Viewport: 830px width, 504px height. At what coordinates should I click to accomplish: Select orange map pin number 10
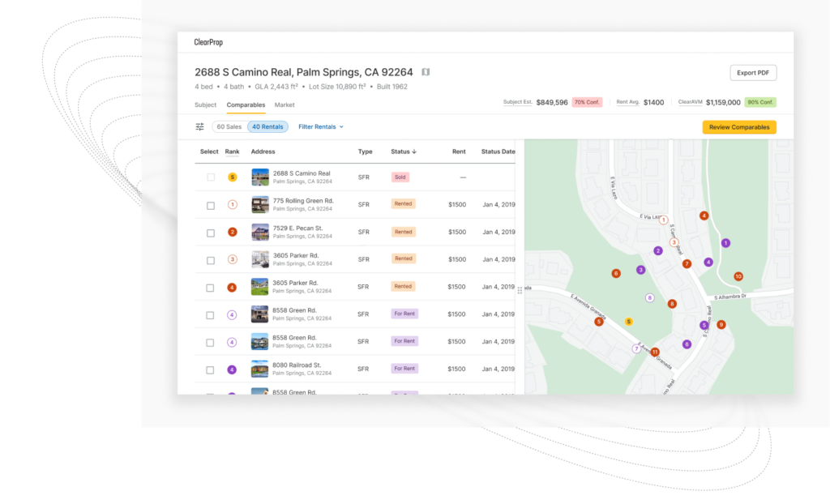coord(738,276)
